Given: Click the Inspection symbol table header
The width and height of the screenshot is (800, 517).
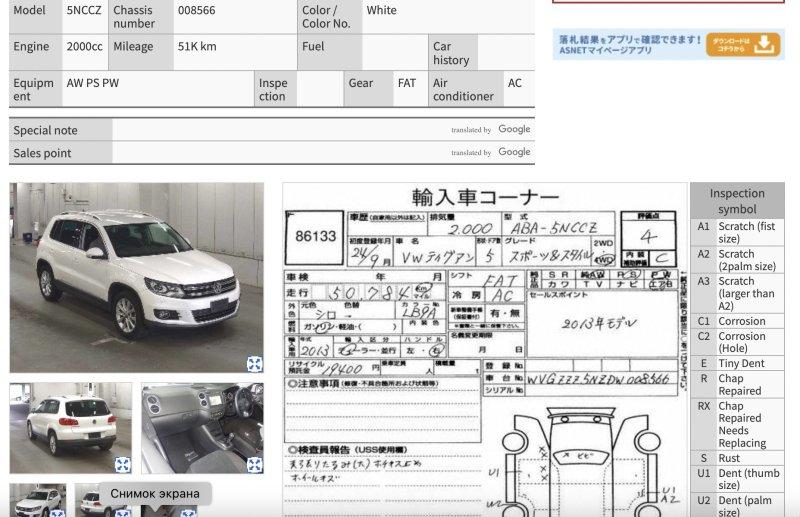Looking at the screenshot, I should [x=737, y=201].
